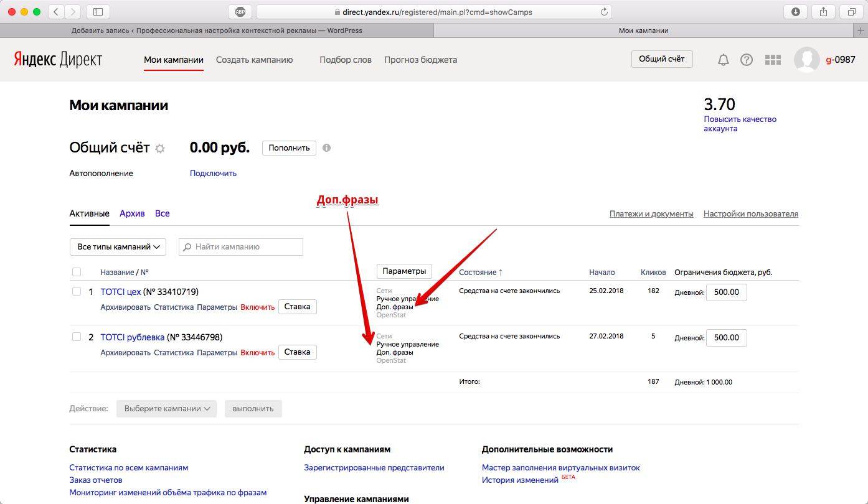Open the Общий счёт settings gear
This screenshot has width=868, height=504.
(160, 149)
